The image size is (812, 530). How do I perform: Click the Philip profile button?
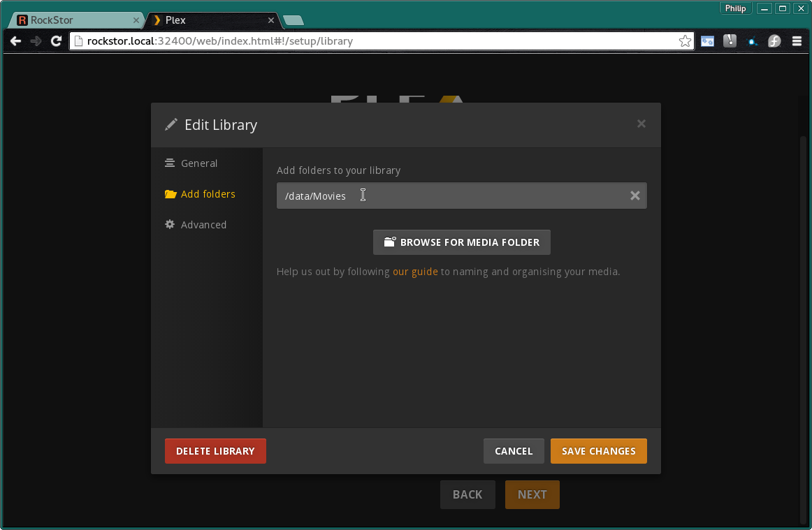coord(735,8)
